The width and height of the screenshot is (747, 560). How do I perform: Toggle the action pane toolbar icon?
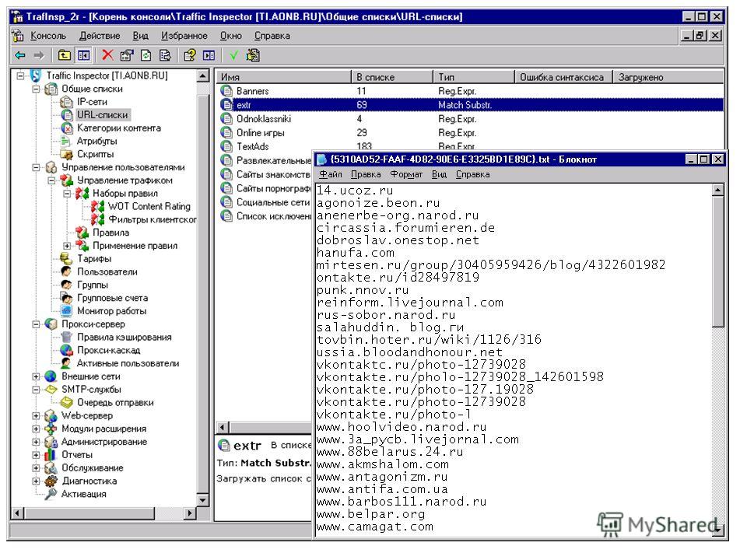209,56
